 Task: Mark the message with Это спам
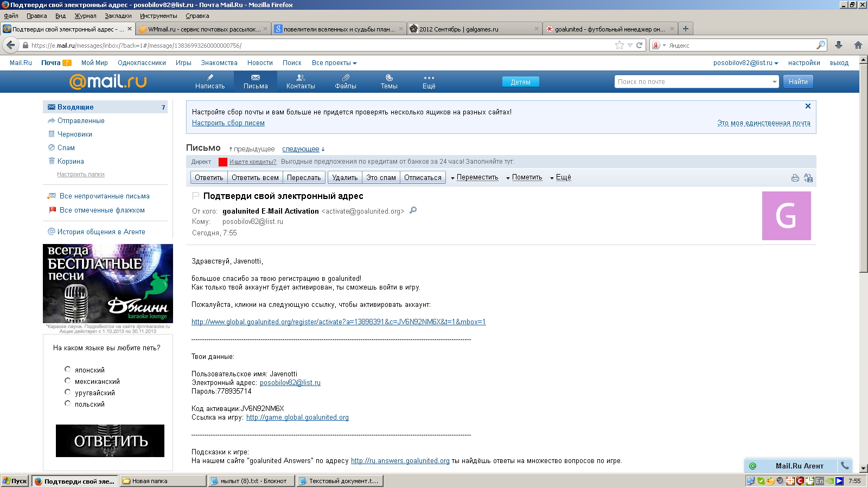click(x=381, y=177)
